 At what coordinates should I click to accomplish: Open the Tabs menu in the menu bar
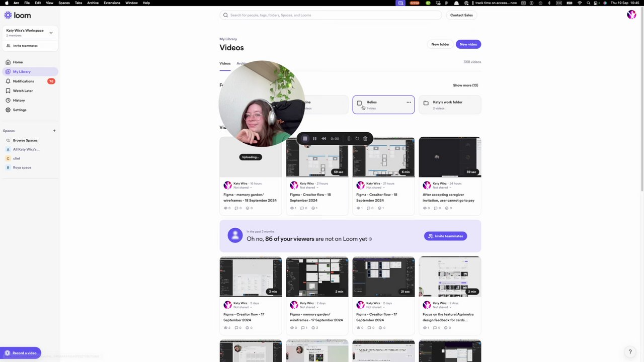pyautogui.click(x=78, y=3)
